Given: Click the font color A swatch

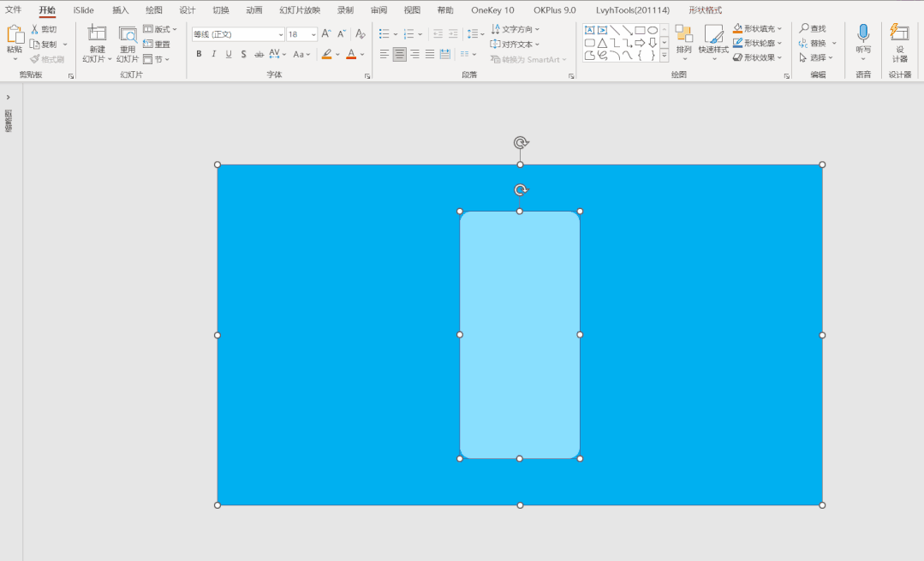Looking at the screenshot, I should [x=351, y=54].
